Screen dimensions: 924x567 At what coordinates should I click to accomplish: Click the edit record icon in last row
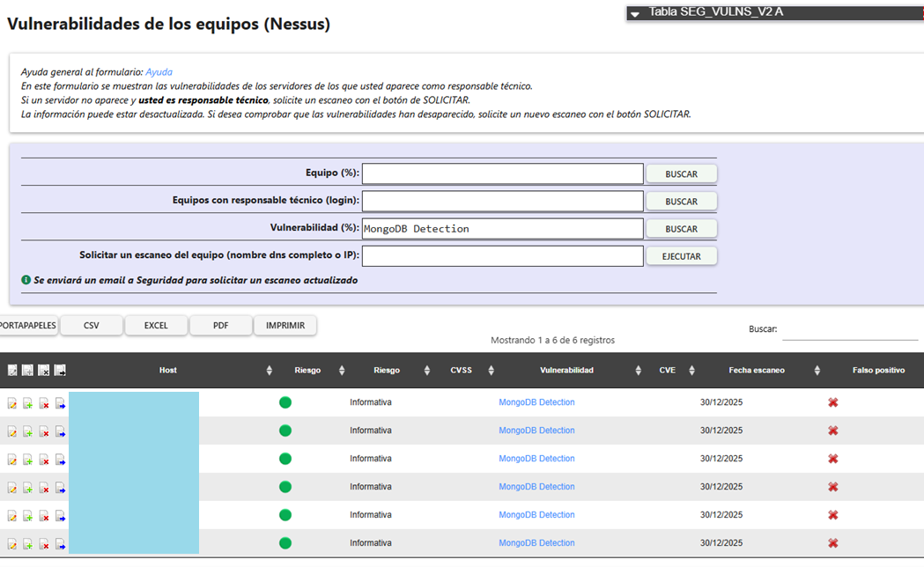[11, 544]
